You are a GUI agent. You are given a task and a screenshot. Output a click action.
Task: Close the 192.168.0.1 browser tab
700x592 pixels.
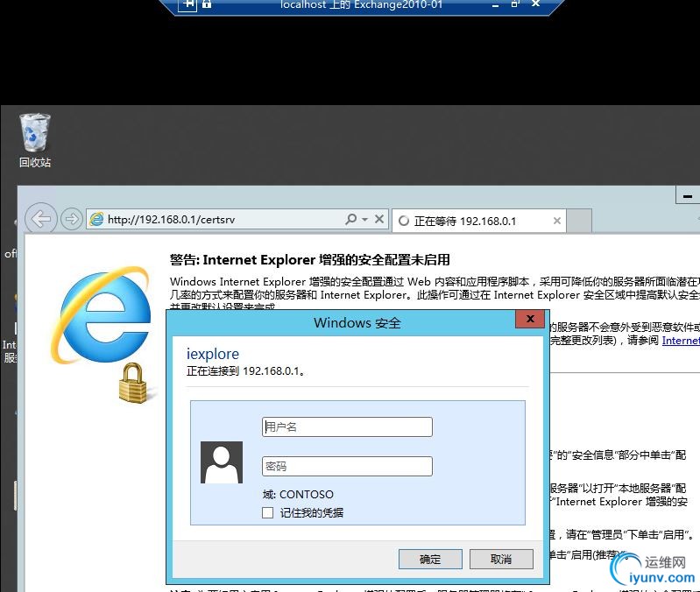[x=556, y=221]
